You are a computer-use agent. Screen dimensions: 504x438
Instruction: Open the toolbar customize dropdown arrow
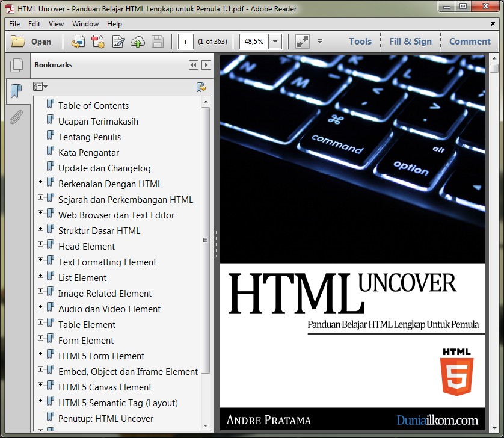[320, 41]
